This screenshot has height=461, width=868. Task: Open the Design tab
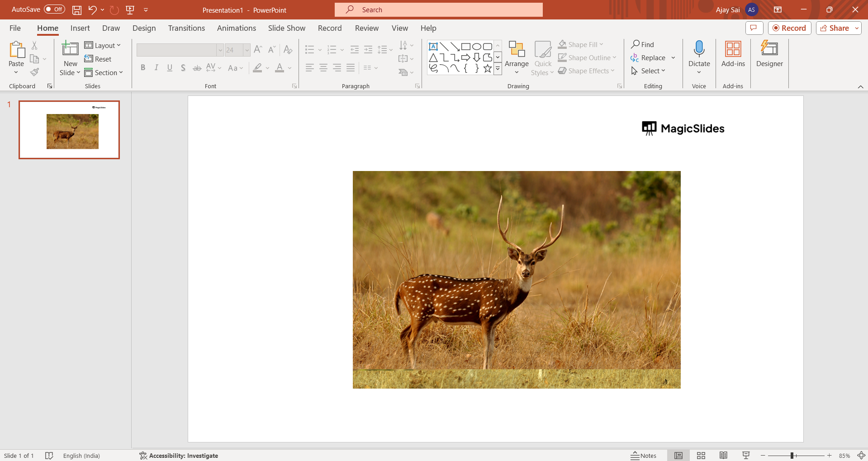tap(144, 28)
